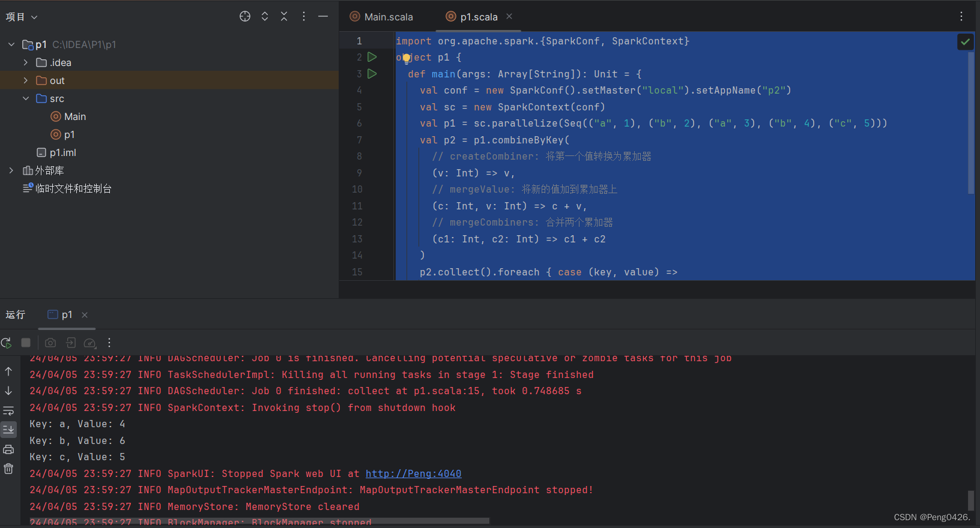Click the yellow intention lightbulb
Screen dimensions: 980x528
tap(407, 58)
